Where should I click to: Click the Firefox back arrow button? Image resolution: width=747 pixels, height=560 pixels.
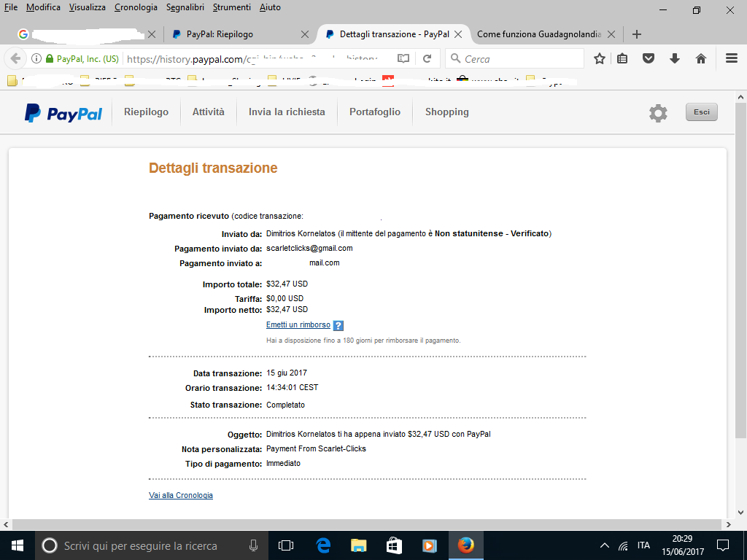point(16,58)
